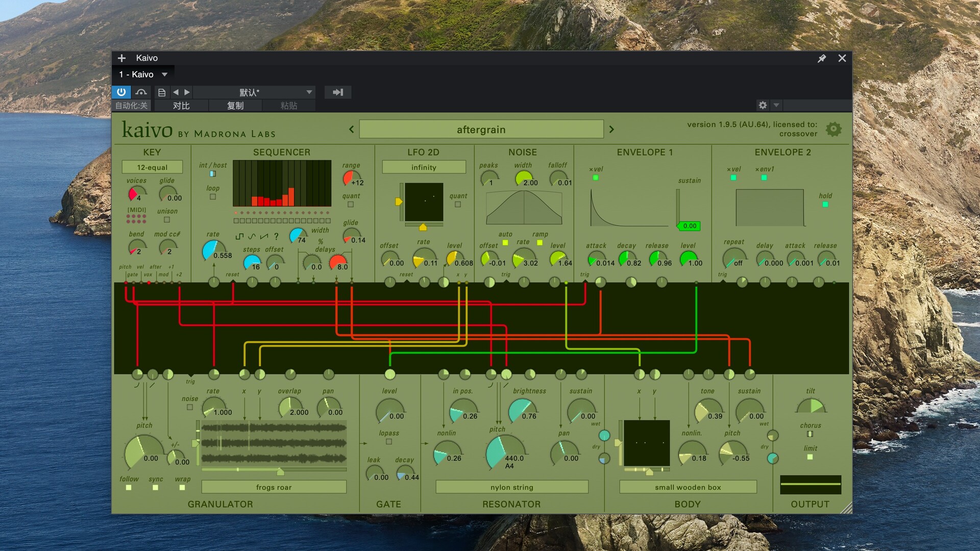The height and width of the screenshot is (551, 980).
Task: Open the frogs roar sample menu
Action: [x=274, y=487]
